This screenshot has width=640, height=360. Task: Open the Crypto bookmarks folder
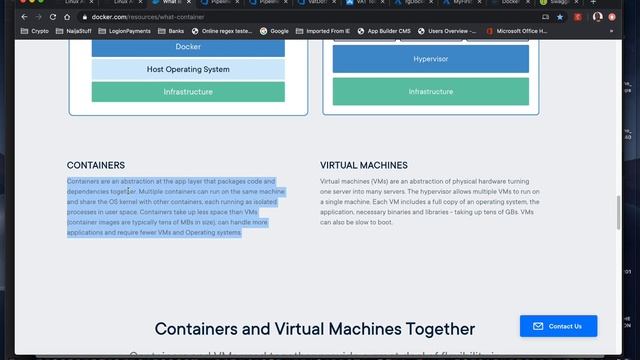[35, 31]
